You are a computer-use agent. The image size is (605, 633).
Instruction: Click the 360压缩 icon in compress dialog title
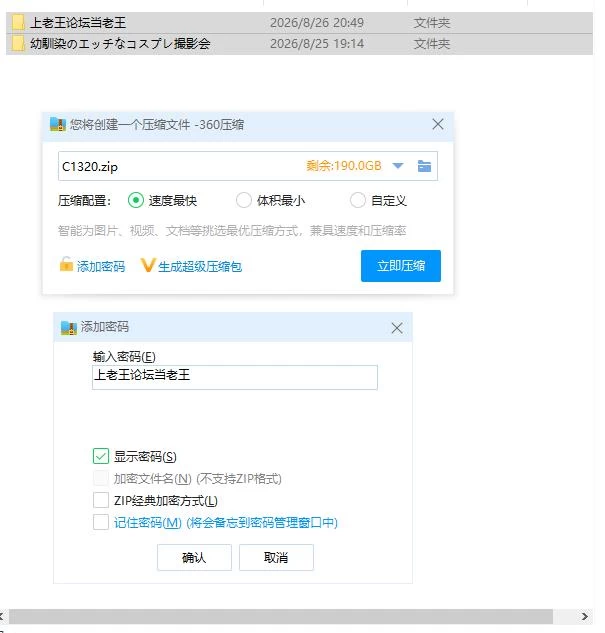point(58,124)
